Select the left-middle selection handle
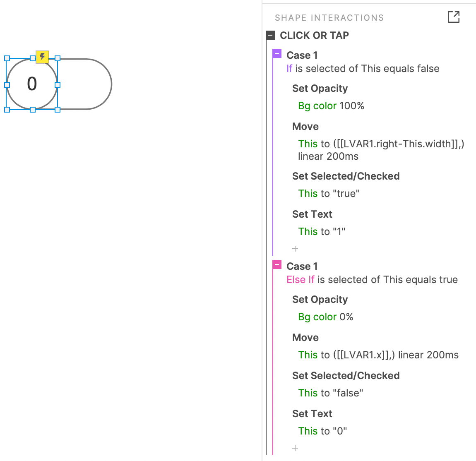 pos(7,85)
